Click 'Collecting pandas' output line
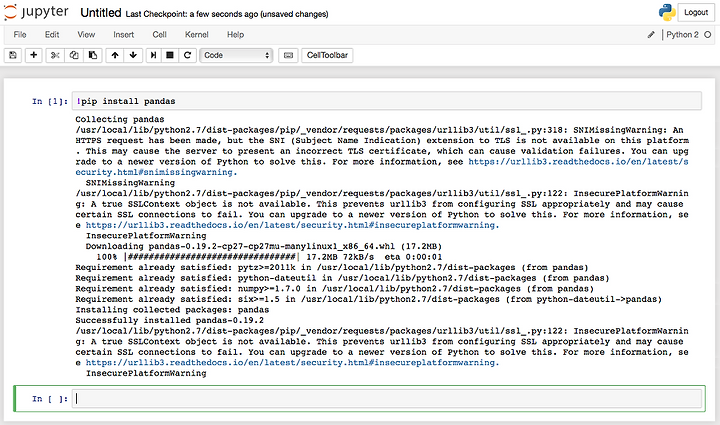Screen dimensions: 720x425 click(x=120, y=119)
